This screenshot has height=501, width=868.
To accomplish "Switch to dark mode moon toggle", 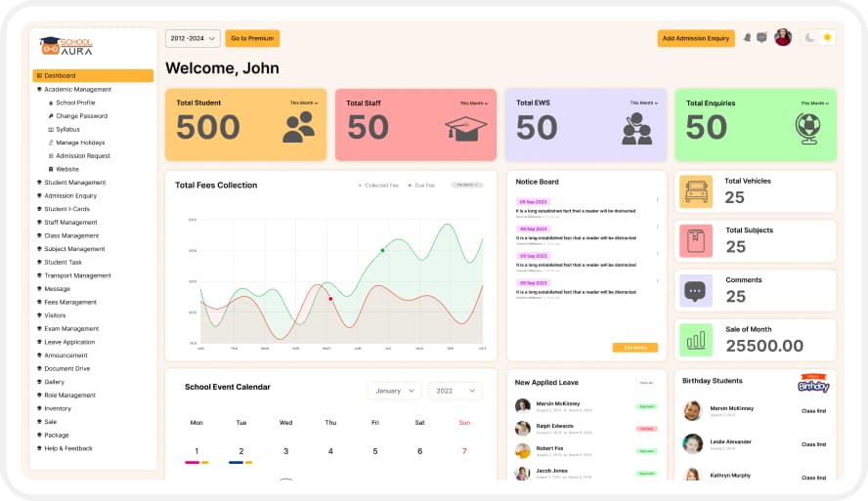I will pos(809,38).
